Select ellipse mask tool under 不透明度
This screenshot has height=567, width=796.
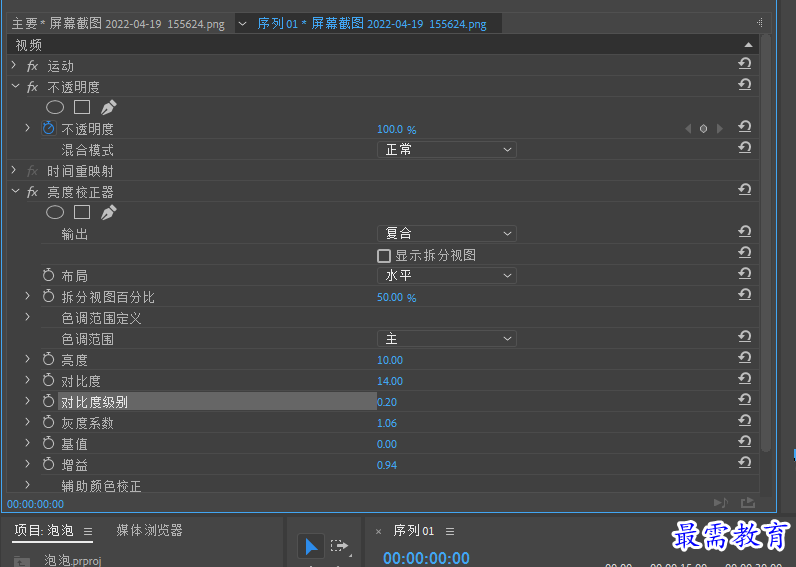click(55, 107)
